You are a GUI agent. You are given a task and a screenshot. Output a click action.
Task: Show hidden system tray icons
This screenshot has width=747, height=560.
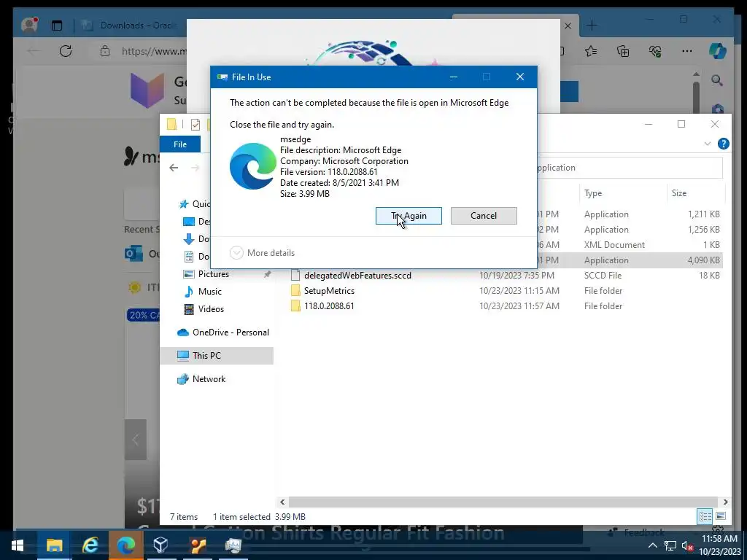[653, 545]
